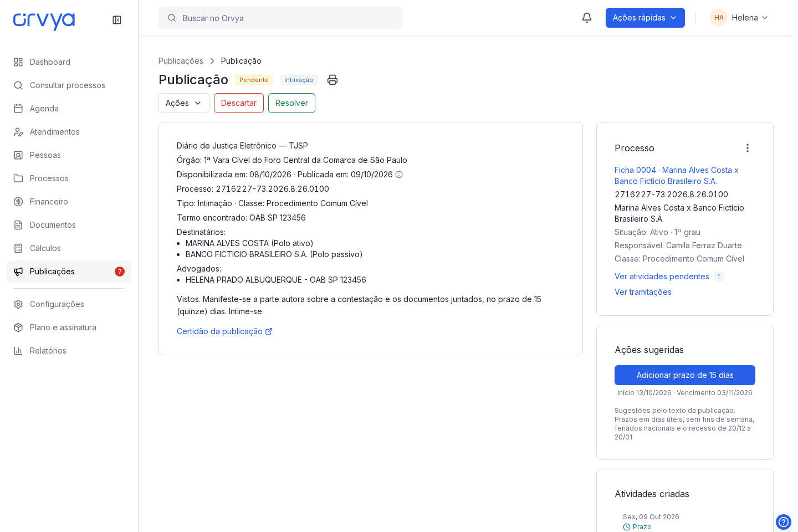This screenshot has width=798, height=532.
Task: Open Atendimentos in the sidebar
Action: [69, 132]
